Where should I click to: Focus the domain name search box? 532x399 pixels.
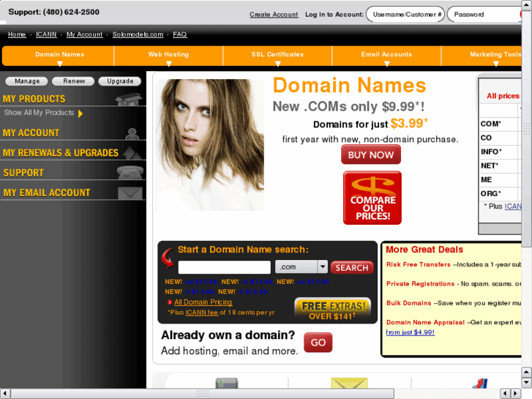coord(224,267)
